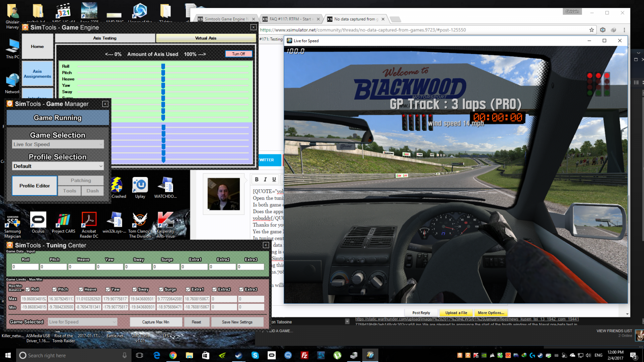Toggle the Extra3 max/min balance checkbox
Screen dimensions: 644x362
[241, 289]
